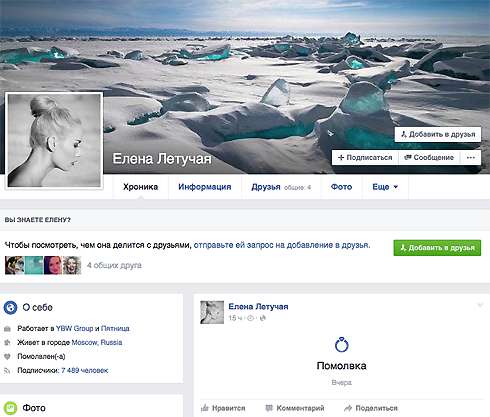490x417 pixels.
Task: Click the 15 ч post timestamp
Action: click(x=235, y=318)
